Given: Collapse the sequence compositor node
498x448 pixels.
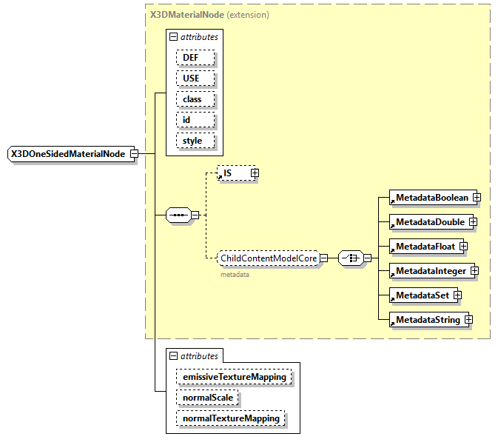Looking at the screenshot, I should 195,215.
